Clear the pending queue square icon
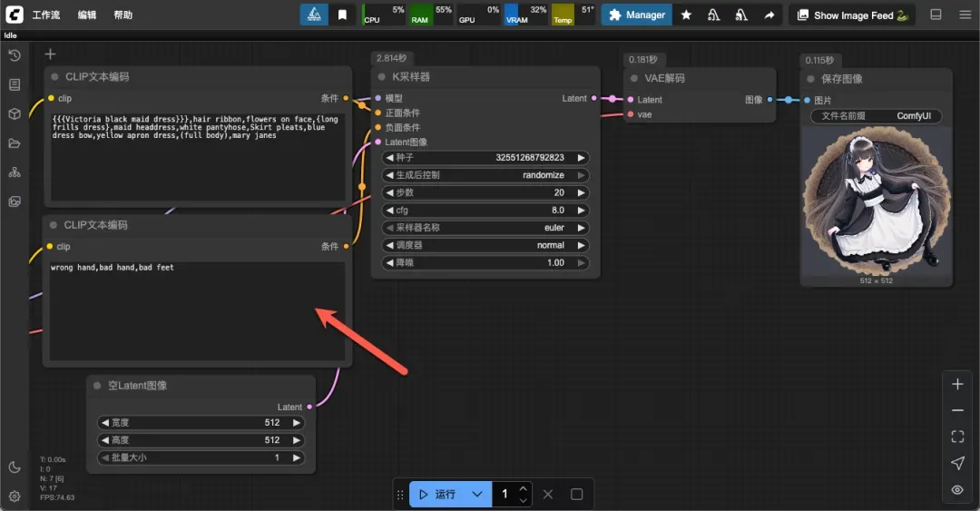Screen dimensions: 980x511 [x=576, y=494]
